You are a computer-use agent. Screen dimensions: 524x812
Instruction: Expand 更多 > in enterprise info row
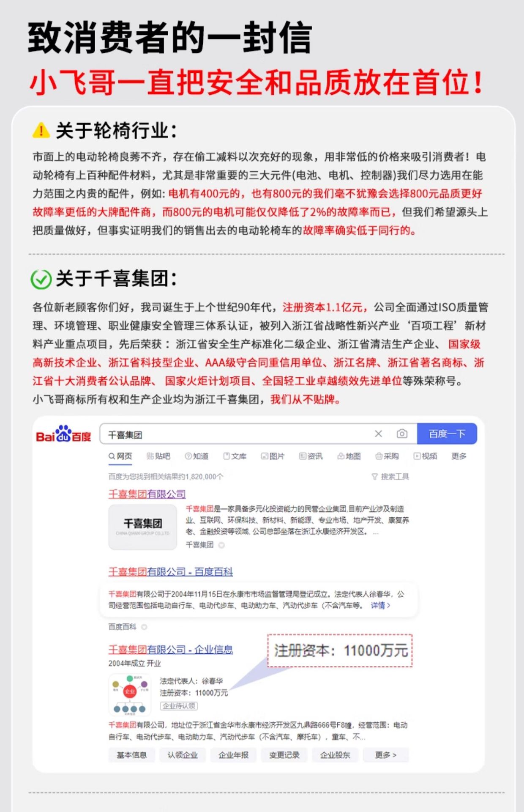(x=386, y=755)
